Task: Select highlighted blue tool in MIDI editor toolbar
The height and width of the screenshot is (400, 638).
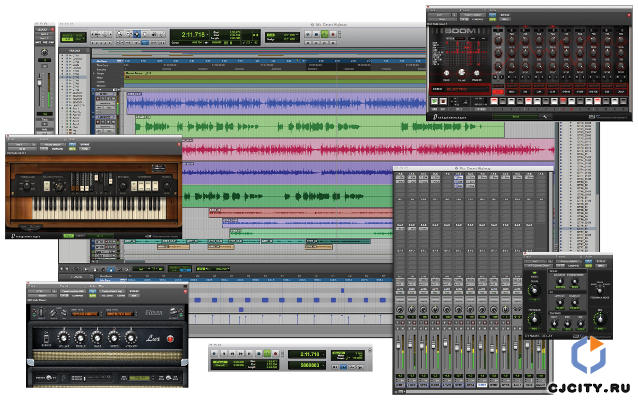Action: tap(111, 269)
